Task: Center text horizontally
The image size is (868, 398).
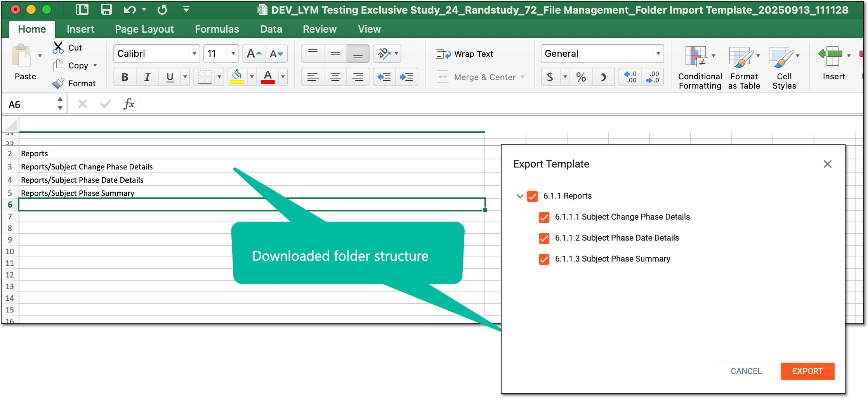Action: tap(335, 77)
